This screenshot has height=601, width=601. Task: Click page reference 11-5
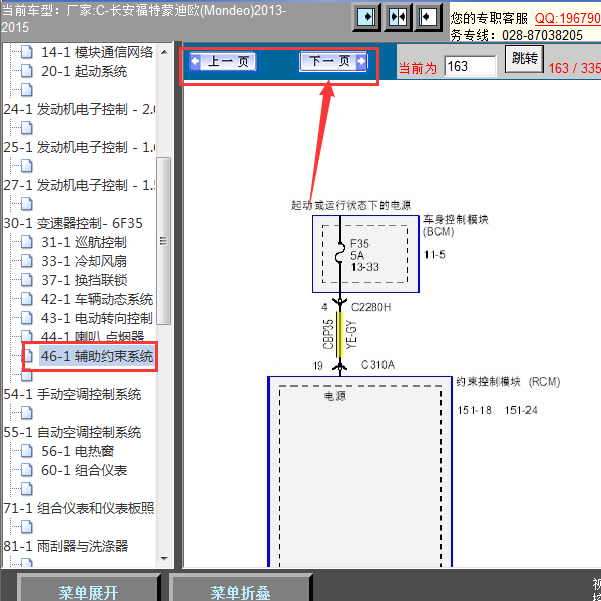coord(435,255)
